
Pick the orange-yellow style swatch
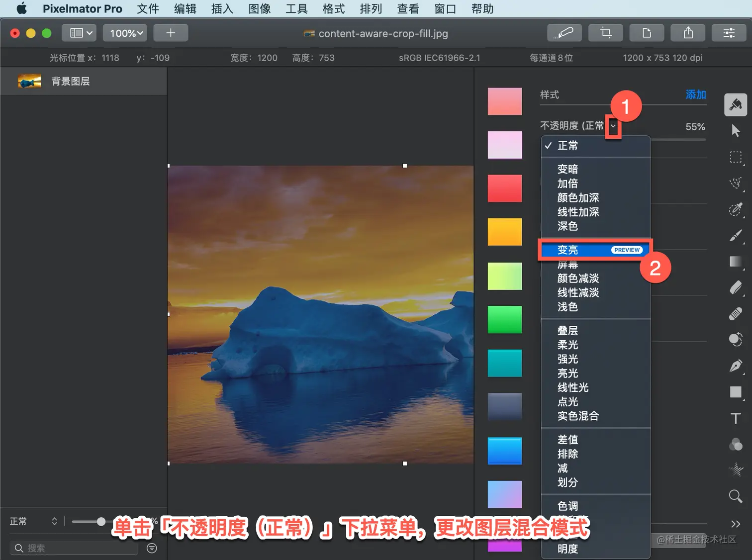[x=505, y=232]
